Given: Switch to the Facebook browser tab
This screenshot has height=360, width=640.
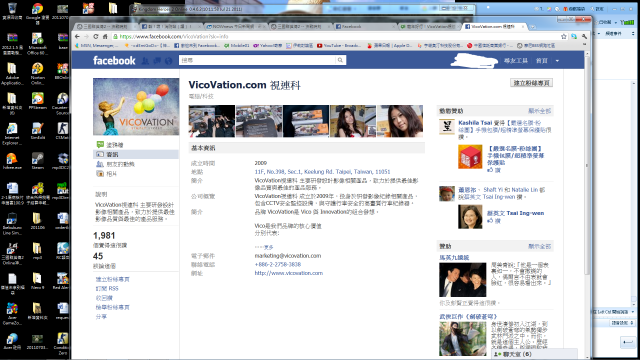Looking at the screenshot, I should coord(364,27).
